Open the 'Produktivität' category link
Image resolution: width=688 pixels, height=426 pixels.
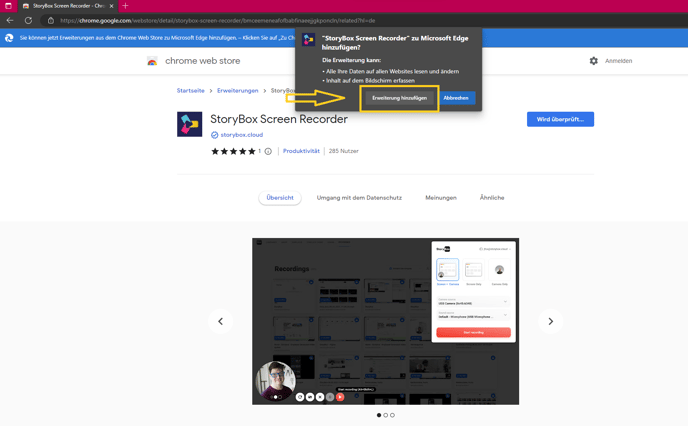point(301,151)
